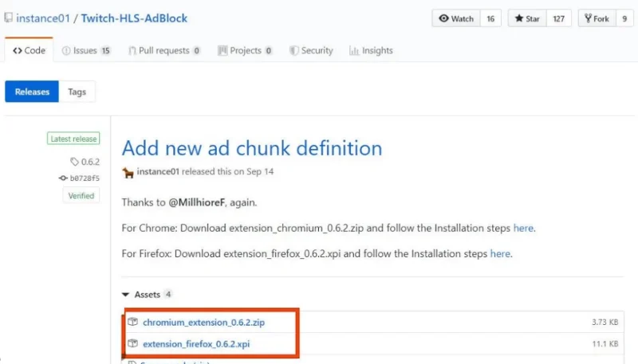Download chromium_extension_0.6.2.zip
638x364 pixels.
[x=204, y=322]
